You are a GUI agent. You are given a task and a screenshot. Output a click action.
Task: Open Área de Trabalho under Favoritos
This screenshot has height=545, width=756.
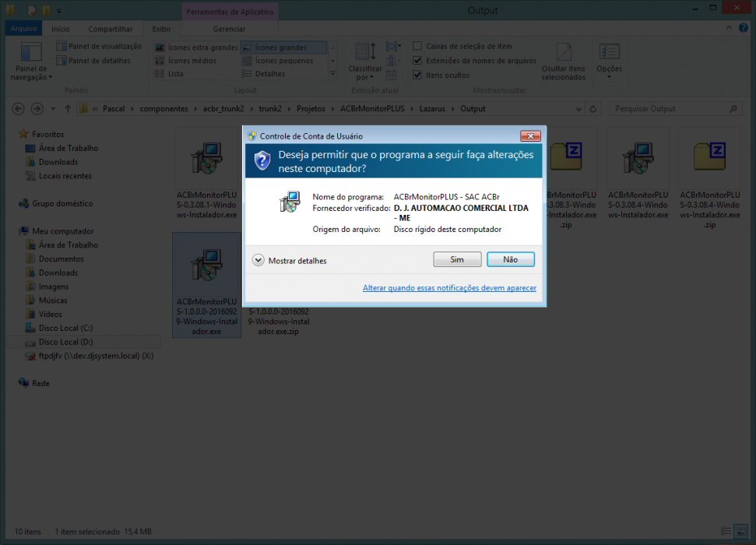tap(69, 149)
